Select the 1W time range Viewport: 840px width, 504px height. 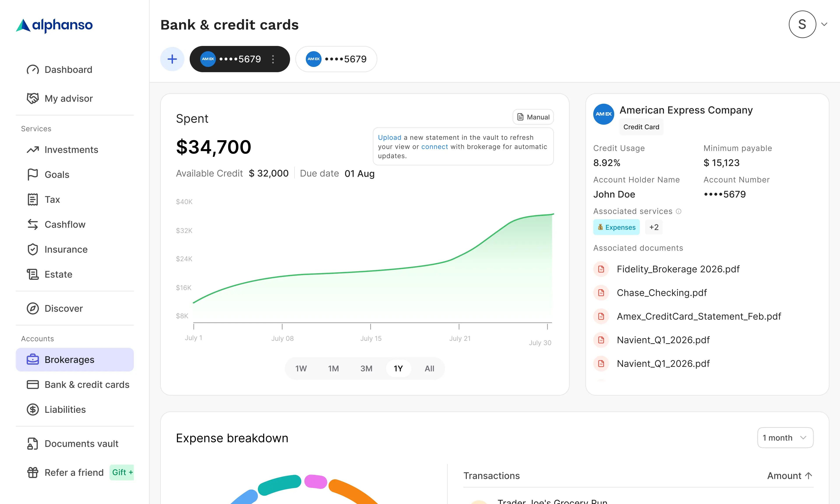[x=301, y=369]
